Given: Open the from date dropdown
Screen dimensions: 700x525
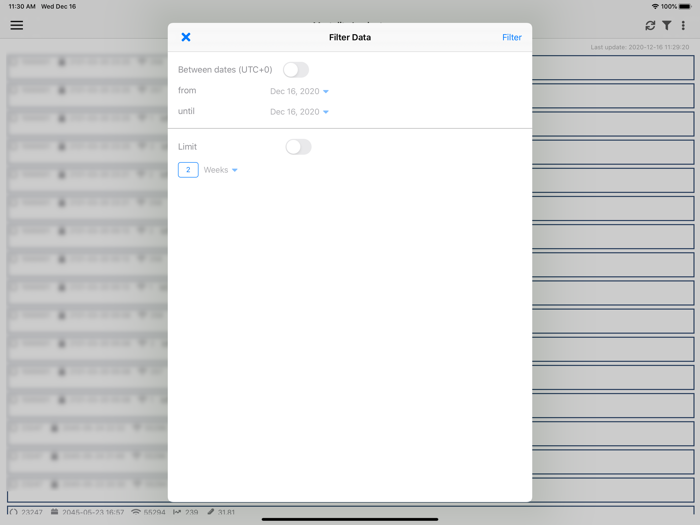Looking at the screenshot, I should (299, 91).
